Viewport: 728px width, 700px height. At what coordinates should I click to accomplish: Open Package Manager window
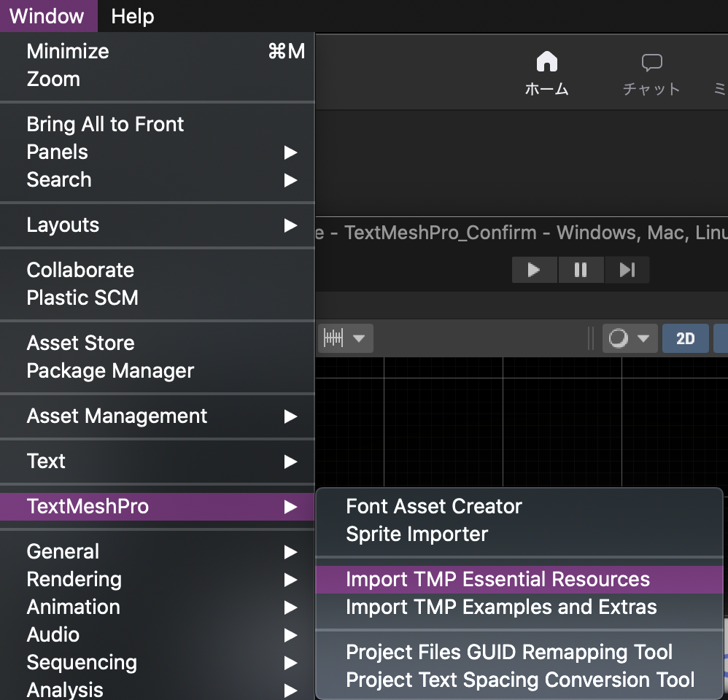coord(158,370)
